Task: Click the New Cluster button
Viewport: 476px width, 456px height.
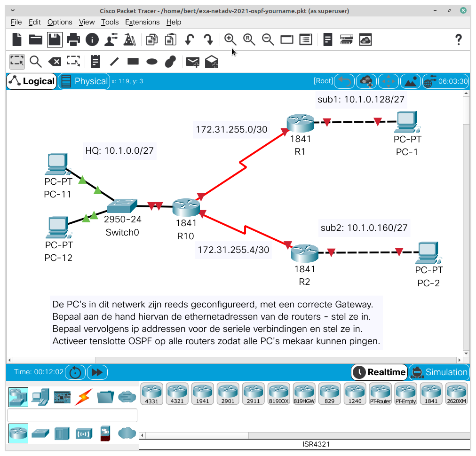Action: click(x=366, y=81)
